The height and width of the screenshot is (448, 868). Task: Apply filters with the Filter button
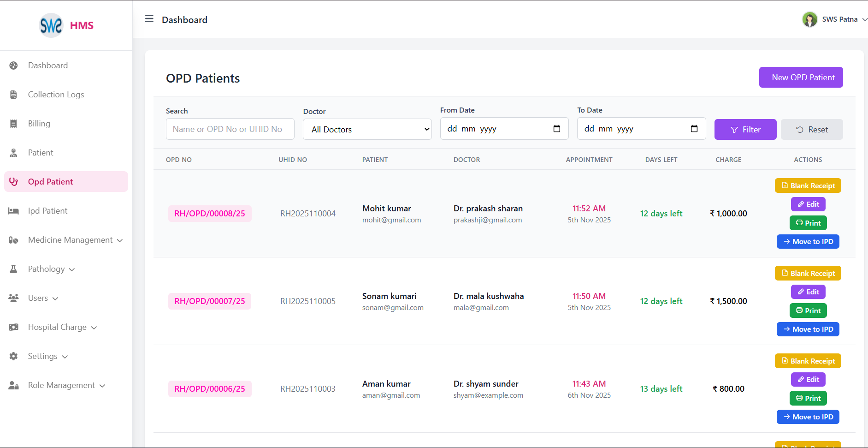[x=745, y=130]
